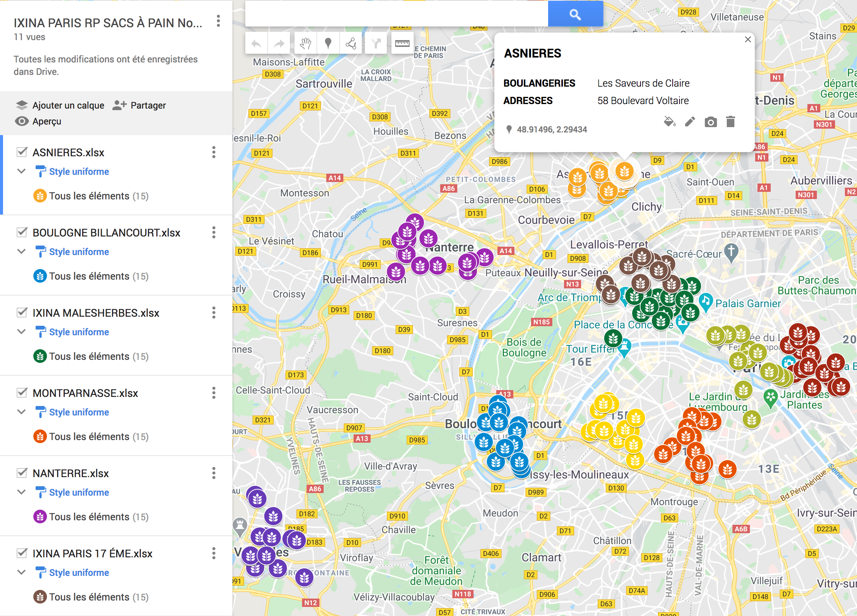Screen dimensions: 857x616
Task: Click the undo arrow in map toolbar
Action: 257,44
